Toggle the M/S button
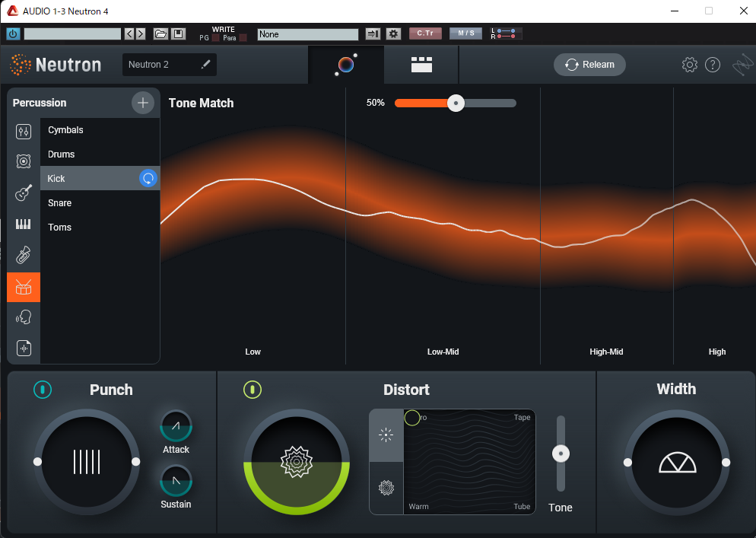 [465, 33]
